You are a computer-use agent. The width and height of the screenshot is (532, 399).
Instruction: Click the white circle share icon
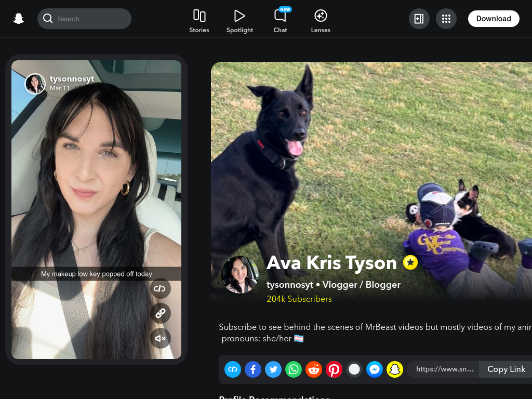point(354,369)
